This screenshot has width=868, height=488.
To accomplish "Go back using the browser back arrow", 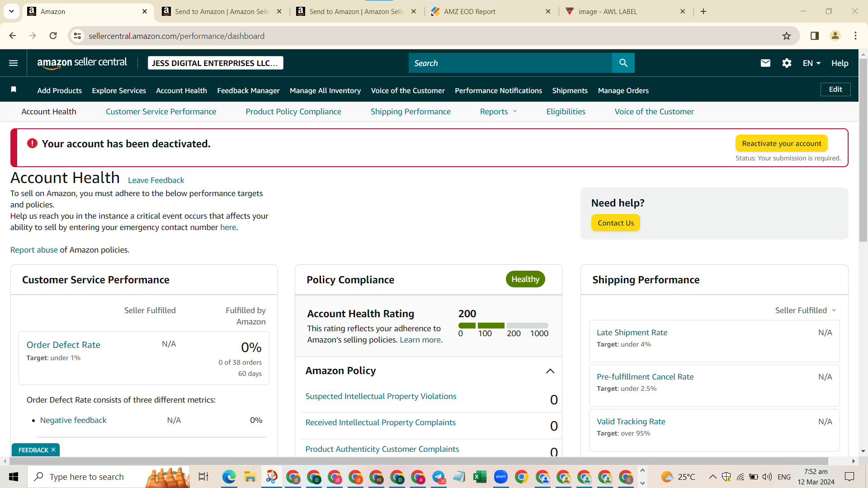I will (x=12, y=36).
